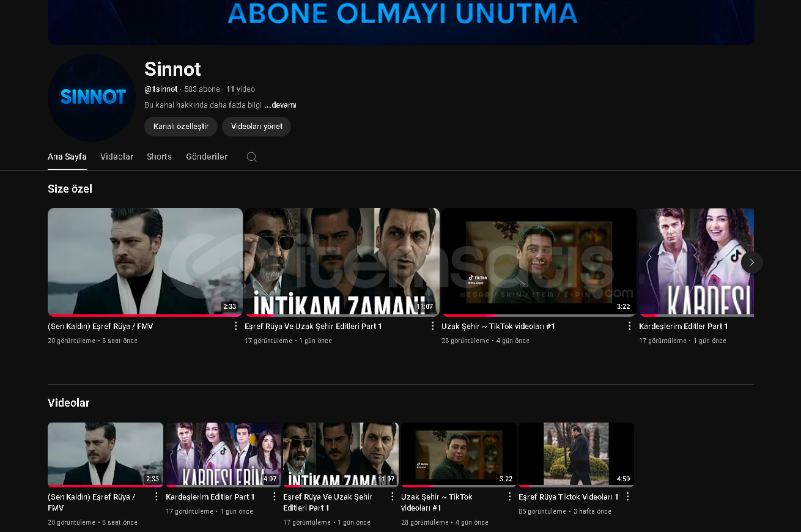Click Kanalı özelleştir button
Image resolution: width=801 pixels, height=532 pixels.
pyautogui.click(x=181, y=127)
